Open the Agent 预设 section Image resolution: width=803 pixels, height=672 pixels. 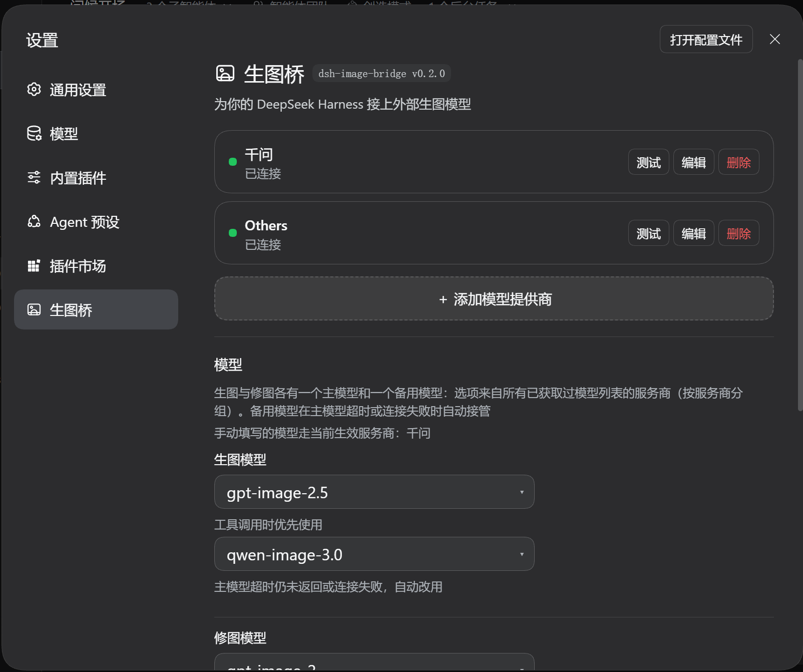pyautogui.click(x=96, y=222)
